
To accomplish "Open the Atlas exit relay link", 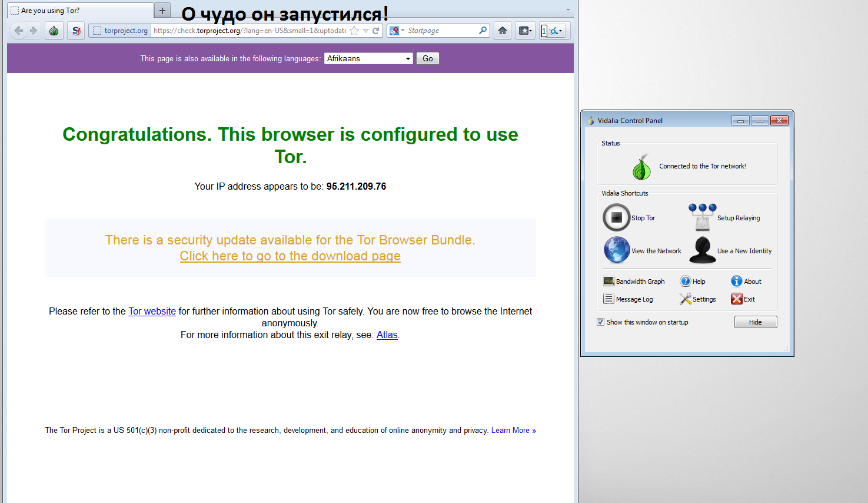I will coord(387,335).
